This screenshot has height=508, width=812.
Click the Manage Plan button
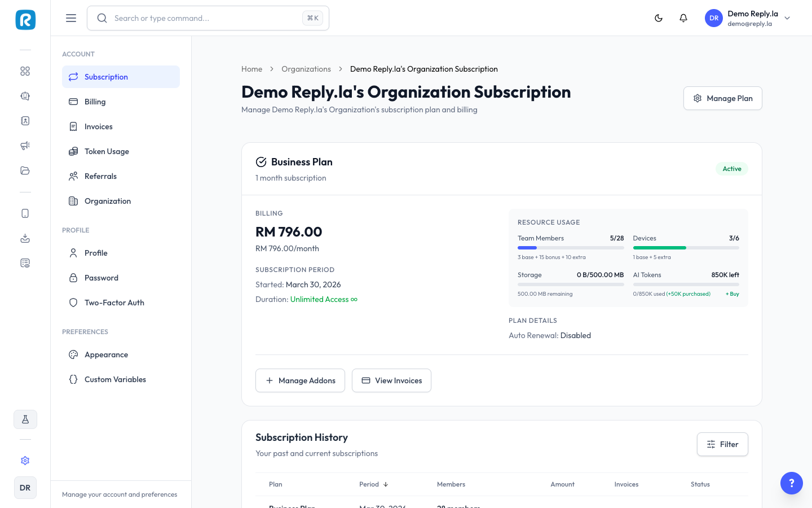click(x=722, y=98)
